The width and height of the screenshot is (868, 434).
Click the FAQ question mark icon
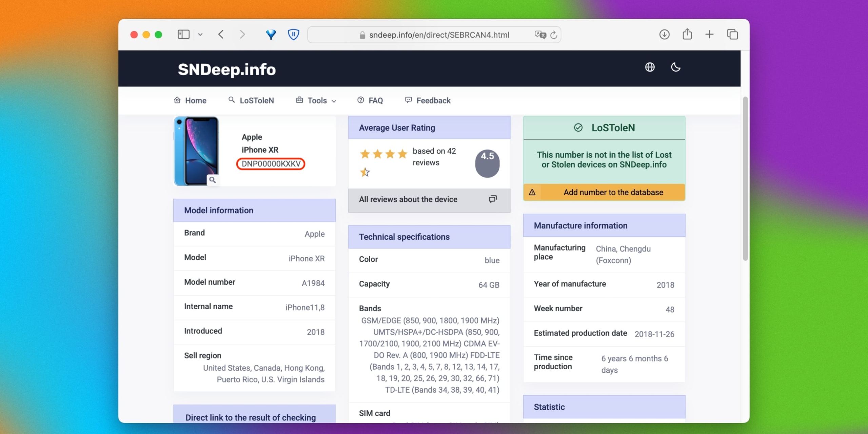[361, 100]
